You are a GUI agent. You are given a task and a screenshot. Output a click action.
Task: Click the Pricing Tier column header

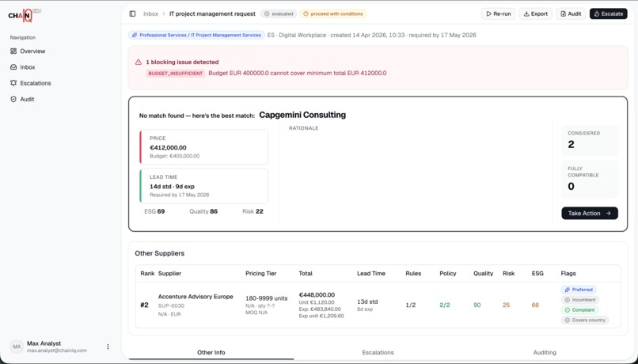(x=260, y=273)
